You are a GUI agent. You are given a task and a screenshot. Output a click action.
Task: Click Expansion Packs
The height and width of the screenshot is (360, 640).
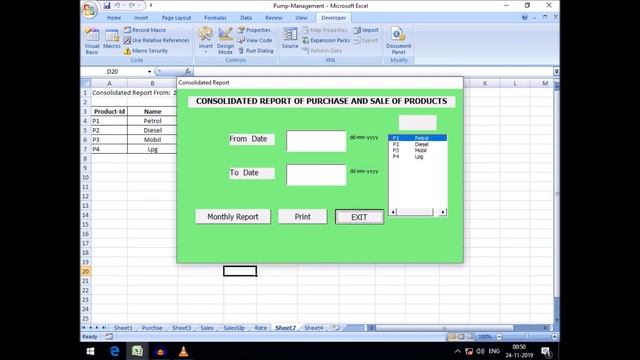(326, 40)
